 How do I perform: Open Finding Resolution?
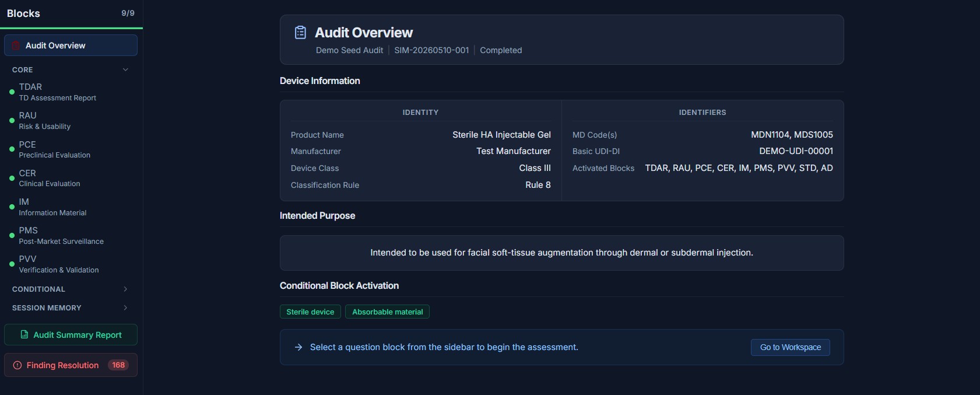[x=71, y=365]
